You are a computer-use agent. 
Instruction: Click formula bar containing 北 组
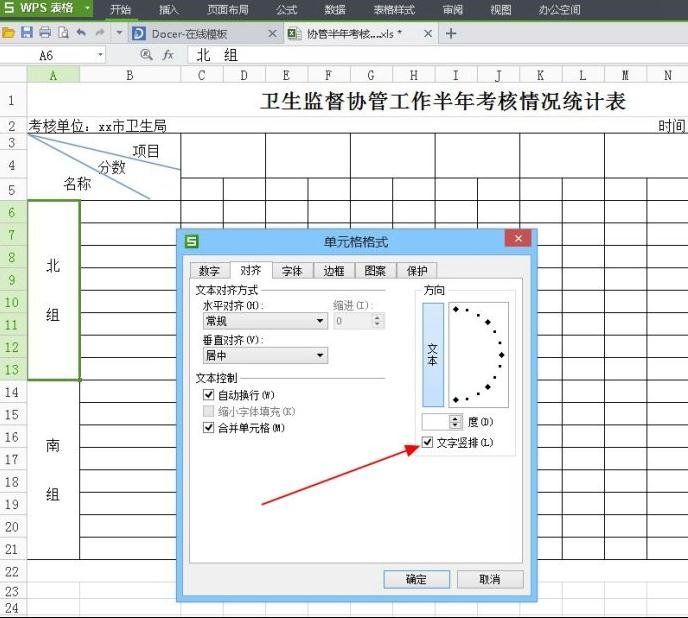tap(437, 55)
